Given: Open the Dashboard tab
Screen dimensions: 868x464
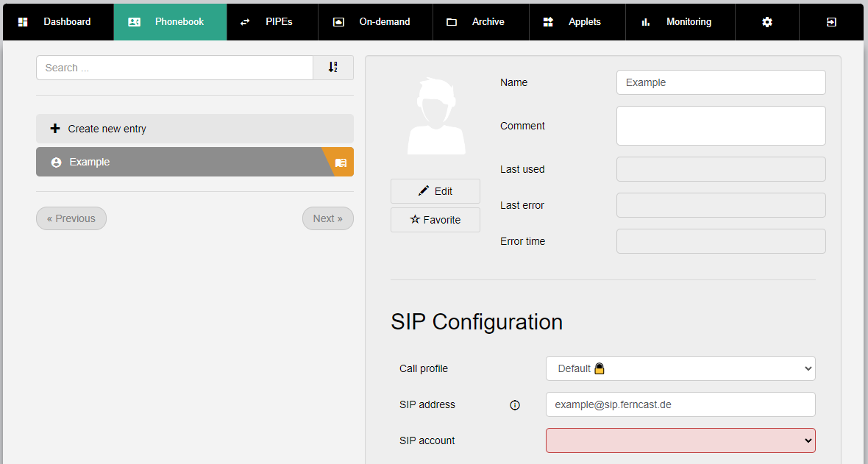Looking at the screenshot, I should [x=58, y=22].
